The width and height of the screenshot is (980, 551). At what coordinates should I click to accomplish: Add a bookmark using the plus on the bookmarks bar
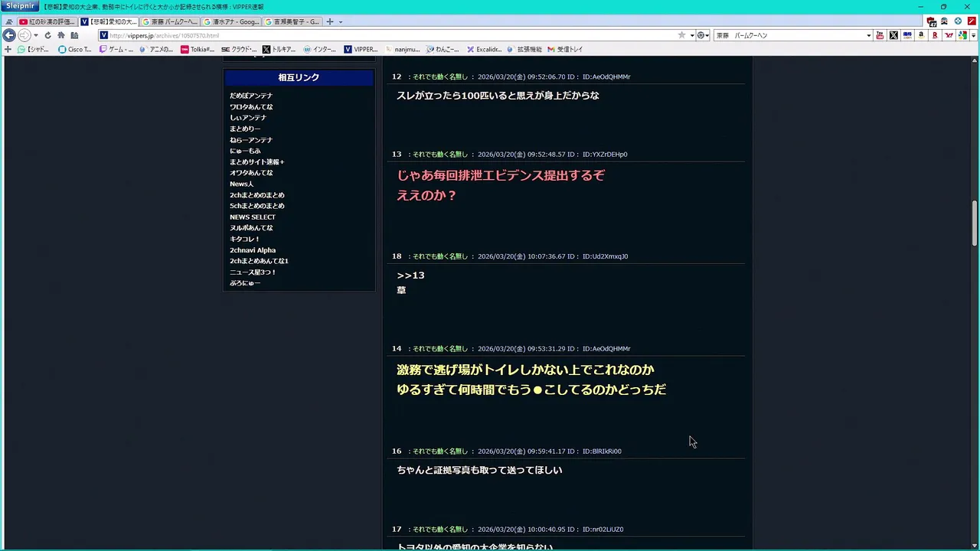(x=8, y=49)
